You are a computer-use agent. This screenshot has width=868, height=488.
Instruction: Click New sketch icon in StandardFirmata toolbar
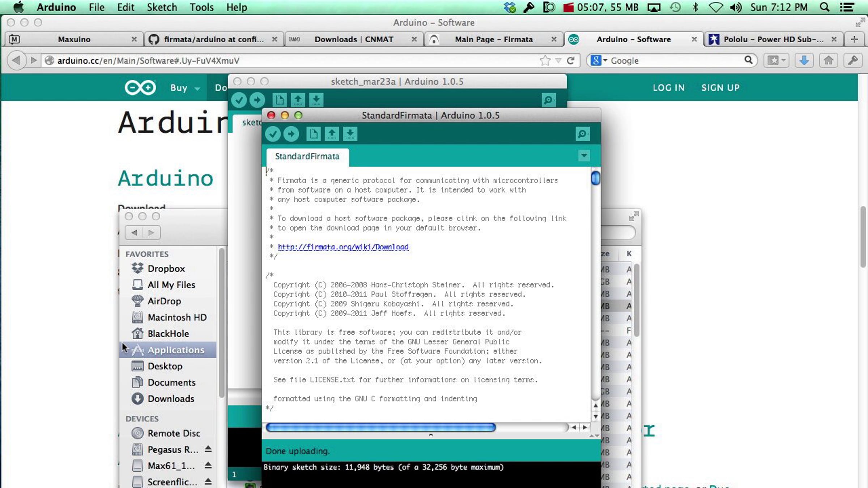pos(313,134)
